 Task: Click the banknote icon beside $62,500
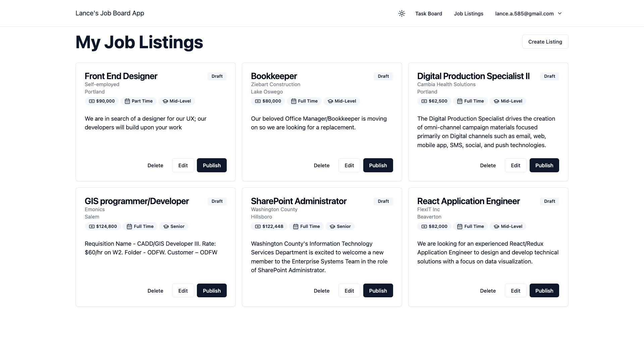coord(424,101)
